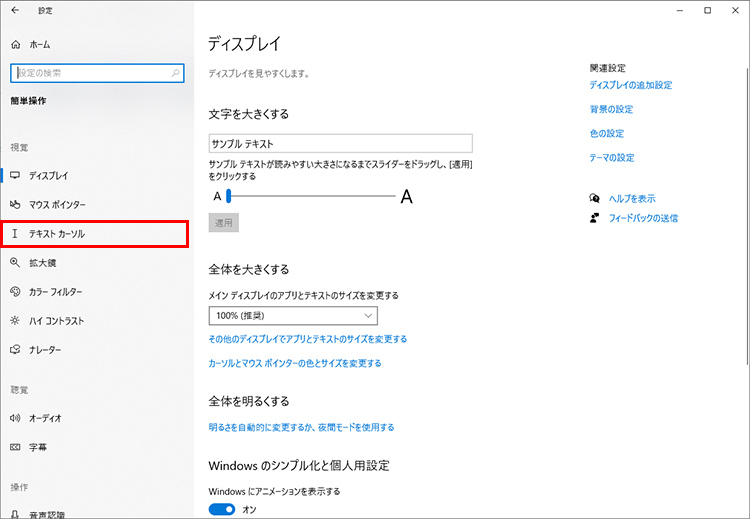
Task: Click the Send Feedback (フィードバックの送信) link
Action: tap(643, 217)
